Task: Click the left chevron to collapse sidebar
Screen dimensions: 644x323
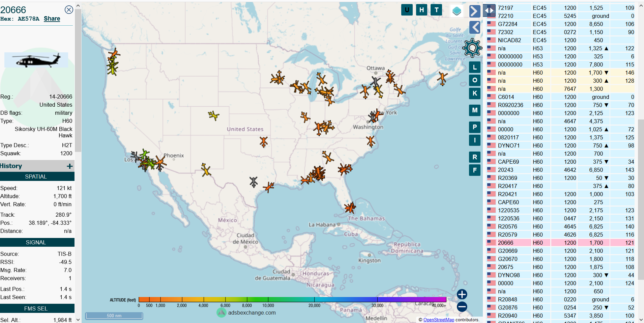Action: pos(475,27)
